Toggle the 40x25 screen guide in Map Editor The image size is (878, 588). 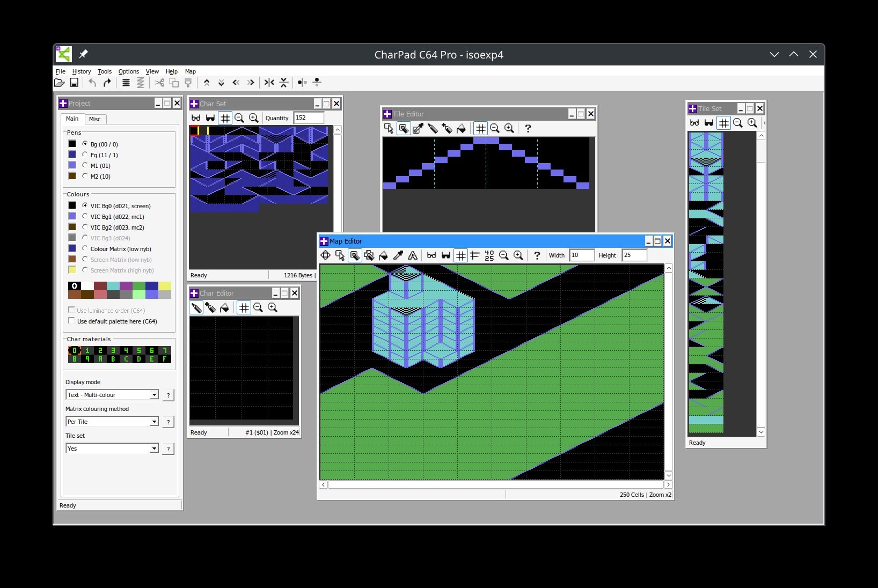(489, 255)
